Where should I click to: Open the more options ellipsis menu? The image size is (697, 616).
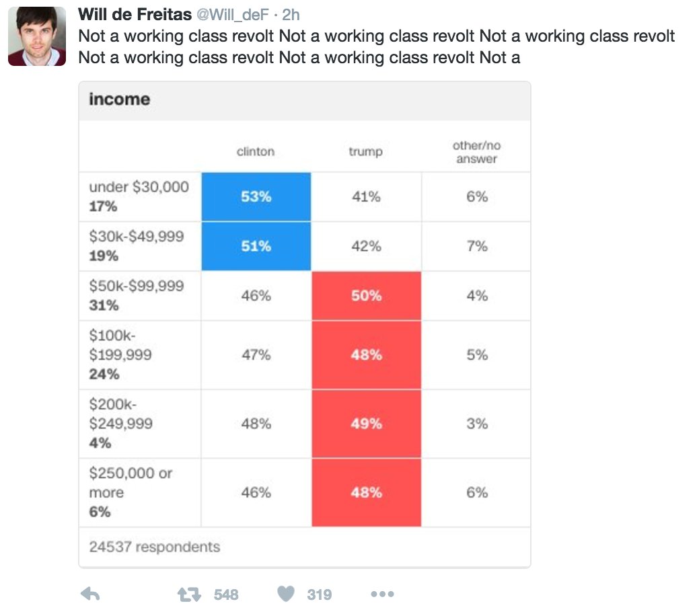click(382, 594)
